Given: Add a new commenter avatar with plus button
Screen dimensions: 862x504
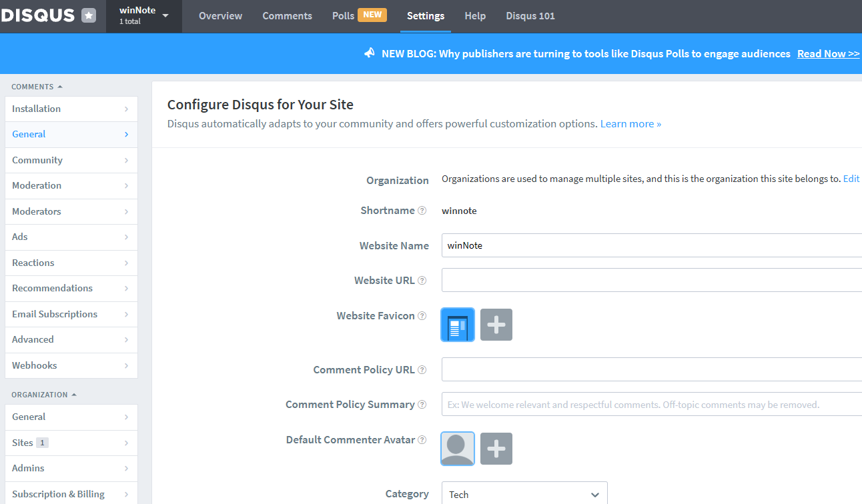Looking at the screenshot, I should (x=496, y=449).
